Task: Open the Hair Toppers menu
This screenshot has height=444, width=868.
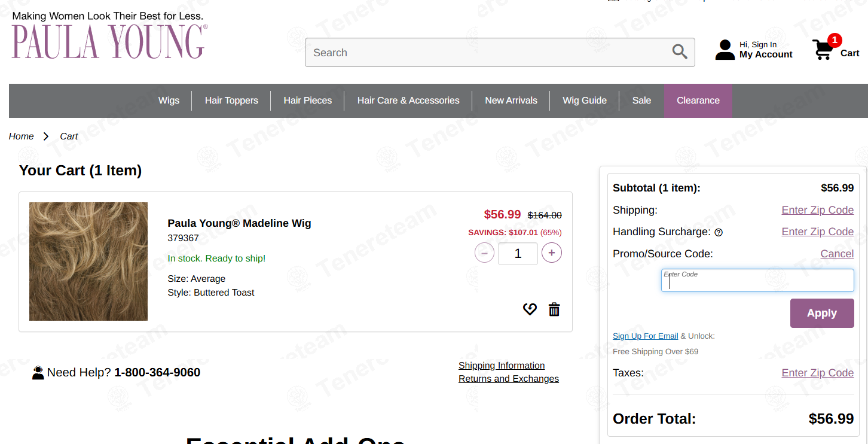Action: (231, 101)
